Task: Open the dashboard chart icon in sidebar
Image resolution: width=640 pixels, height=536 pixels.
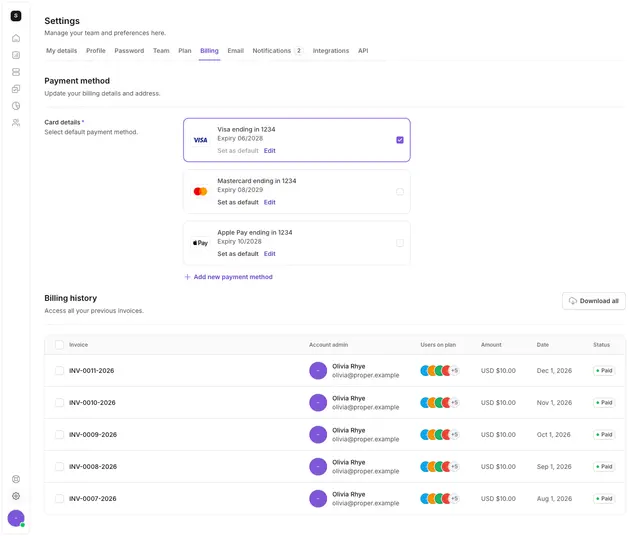Action: [16, 55]
